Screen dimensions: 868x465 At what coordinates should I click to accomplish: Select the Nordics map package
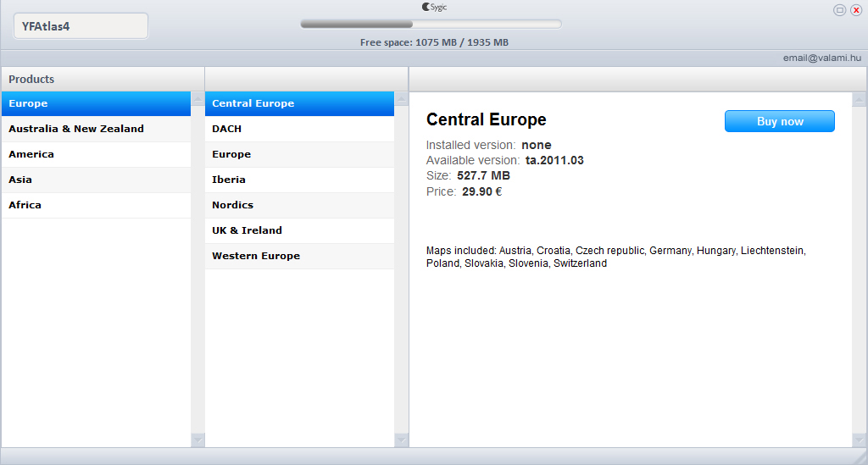[299, 205]
